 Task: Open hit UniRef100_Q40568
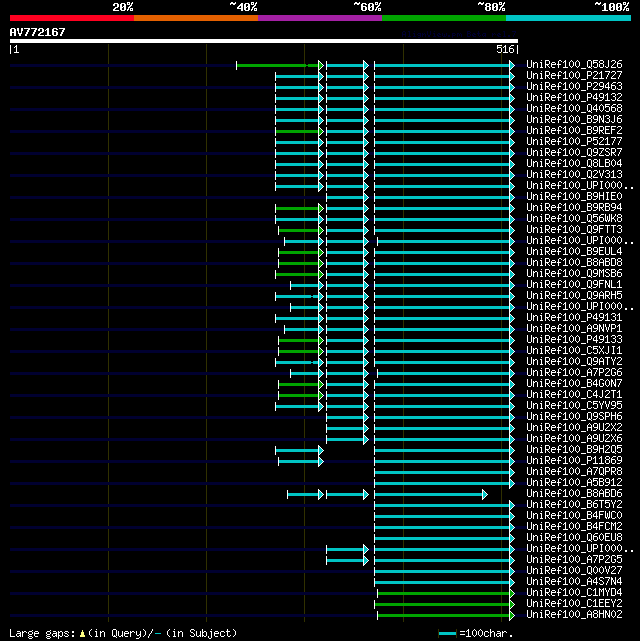(x=574, y=109)
